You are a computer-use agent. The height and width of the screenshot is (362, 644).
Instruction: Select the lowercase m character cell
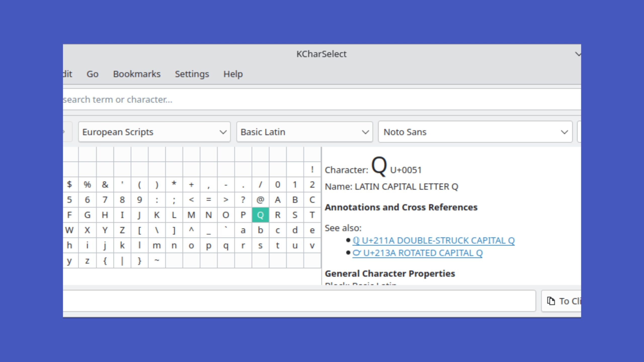(157, 245)
